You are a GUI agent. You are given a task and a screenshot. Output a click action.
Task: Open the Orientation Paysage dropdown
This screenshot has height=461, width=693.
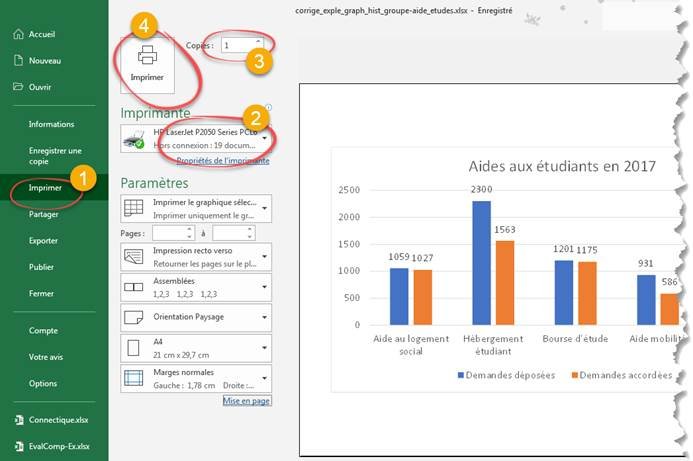(266, 317)
